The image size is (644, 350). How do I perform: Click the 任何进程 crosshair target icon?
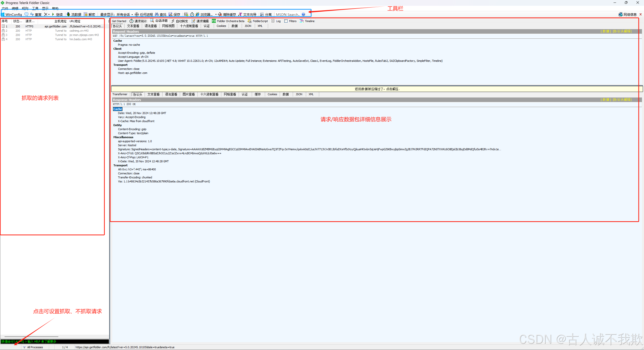coord(137,15)
